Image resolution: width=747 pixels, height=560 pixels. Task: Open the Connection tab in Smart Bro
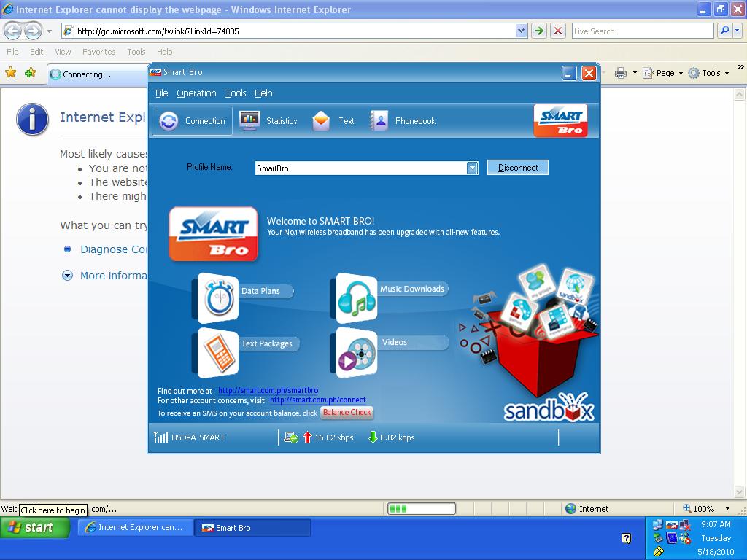point(192,121)
